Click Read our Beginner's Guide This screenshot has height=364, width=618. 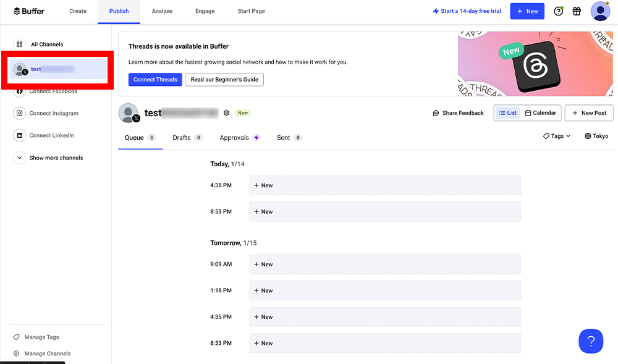[x=225, y=80]
